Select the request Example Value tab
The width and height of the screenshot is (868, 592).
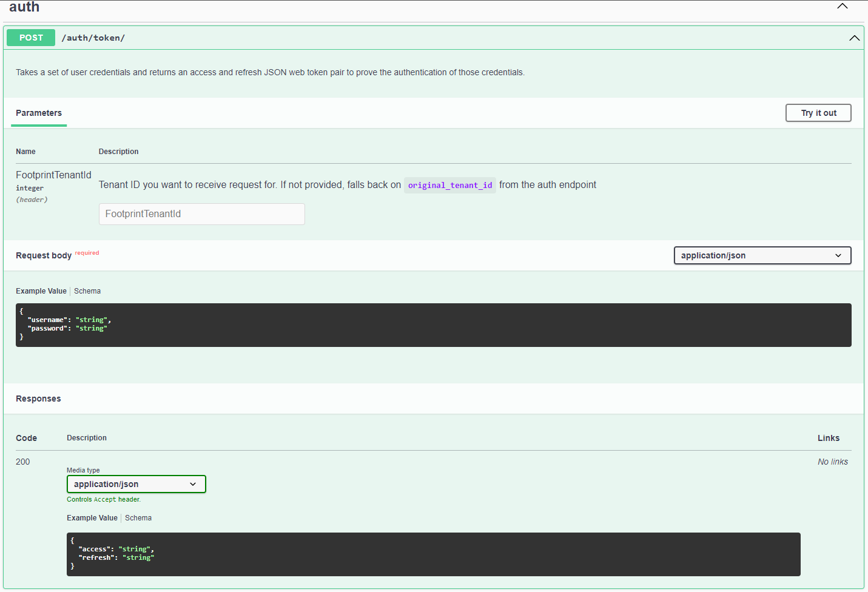pos(41,291)
